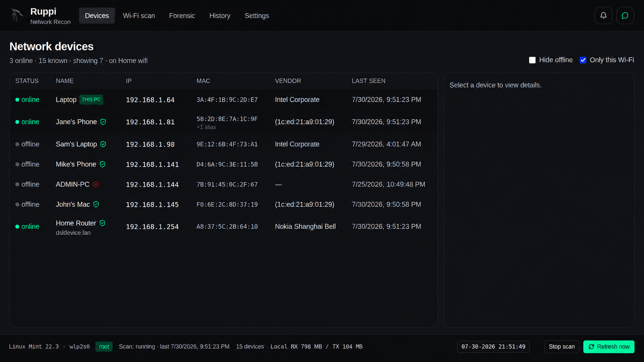The width and height of the screenshot is (644, 362).
Task: Go to the Forensic tab
Action: pos(182,16)
